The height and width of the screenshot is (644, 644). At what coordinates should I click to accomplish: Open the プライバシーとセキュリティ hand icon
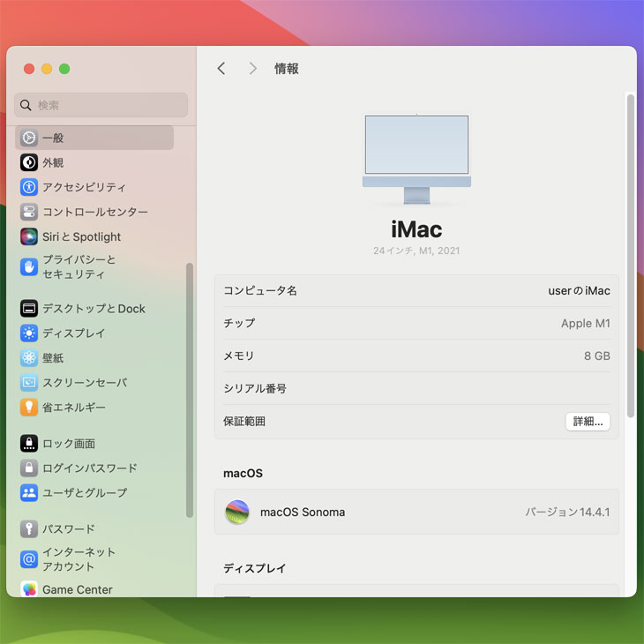(x=29, y=266)
